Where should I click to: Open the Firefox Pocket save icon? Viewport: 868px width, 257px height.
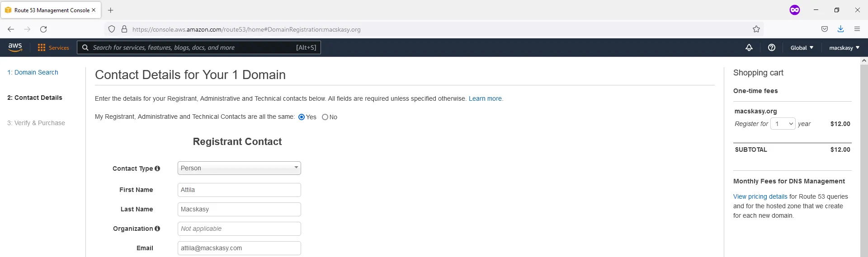pos(825,29)
